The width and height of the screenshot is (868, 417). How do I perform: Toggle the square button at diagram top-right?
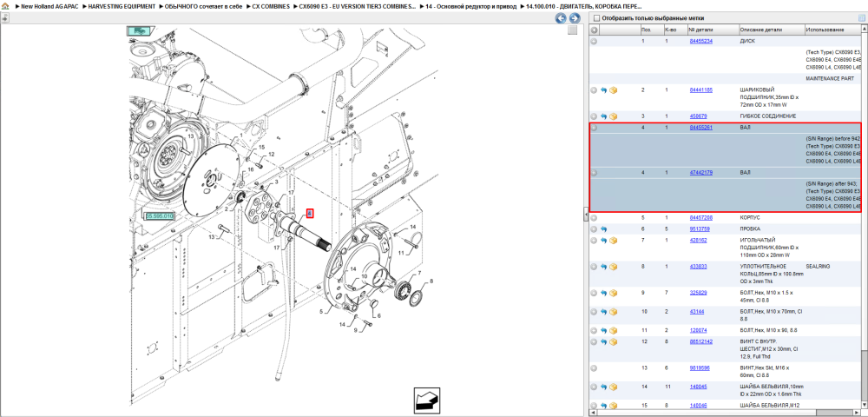click(x=573, y=30)
